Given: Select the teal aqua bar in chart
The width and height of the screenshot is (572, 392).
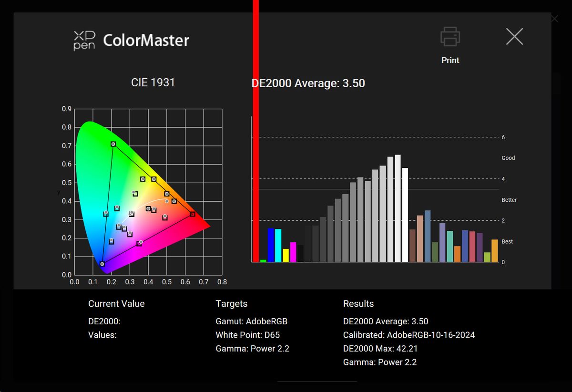Looking at the screenshot, I should (450, 246).
